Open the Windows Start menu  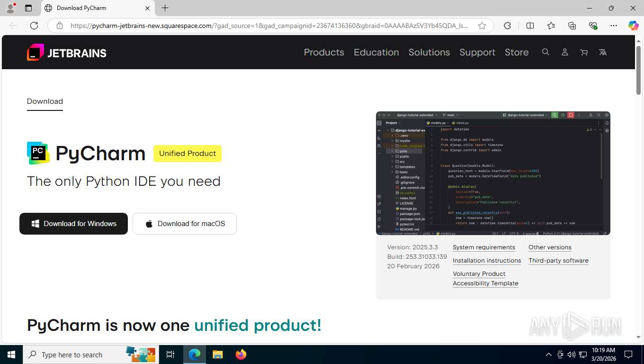click(x=11, y=355)
